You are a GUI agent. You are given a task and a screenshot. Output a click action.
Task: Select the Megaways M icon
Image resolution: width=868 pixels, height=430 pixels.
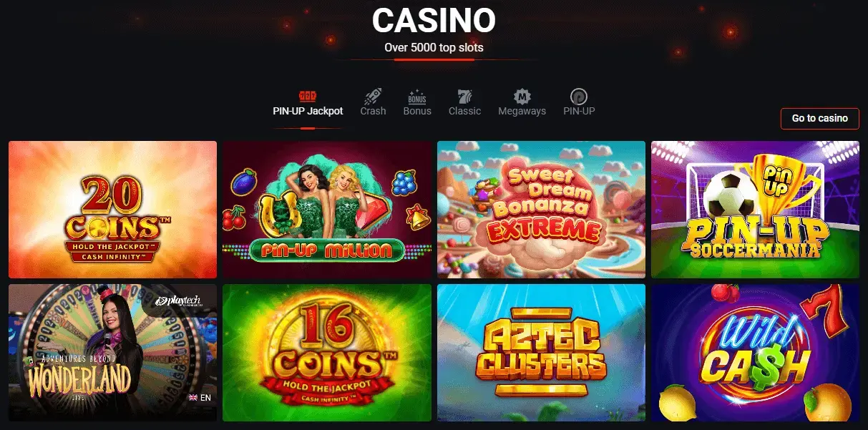point(522,96)
